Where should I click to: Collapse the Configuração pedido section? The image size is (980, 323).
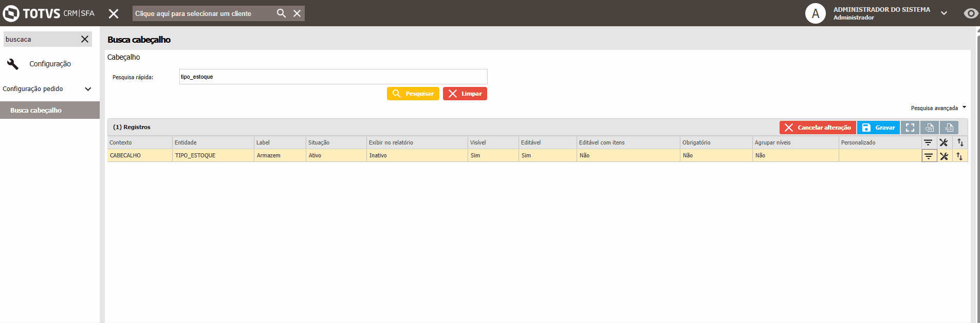(x=88, y=89)
